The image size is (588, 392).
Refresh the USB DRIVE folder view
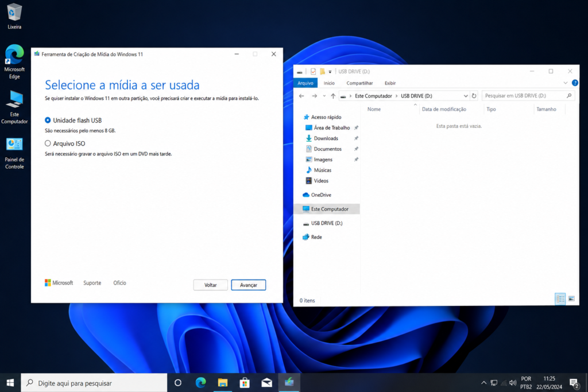(474, 96)
